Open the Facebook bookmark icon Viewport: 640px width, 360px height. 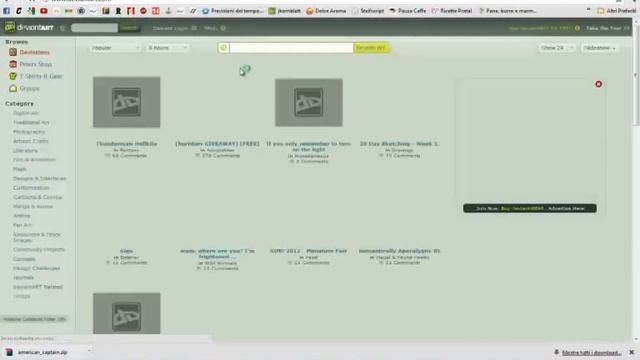[6, 11]
